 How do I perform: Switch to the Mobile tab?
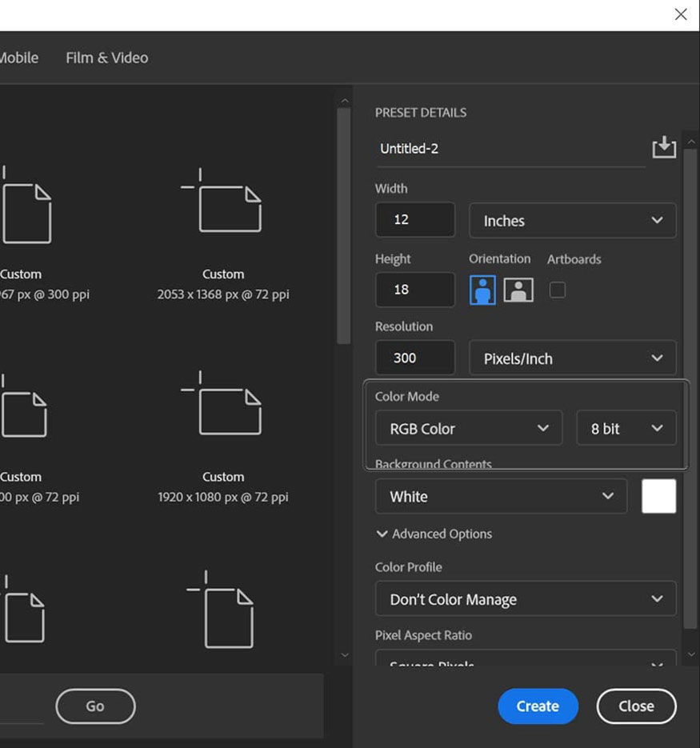[19, 58]
